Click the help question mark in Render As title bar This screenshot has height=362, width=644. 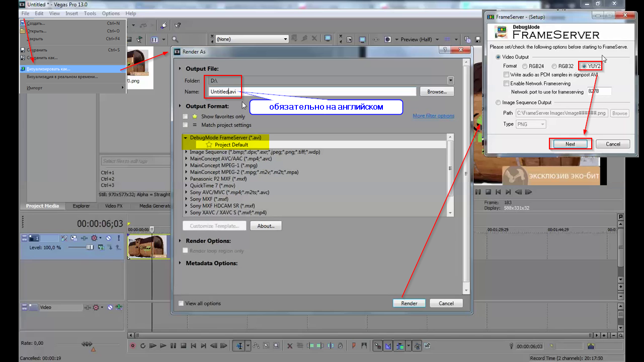[x=444, y=50]
